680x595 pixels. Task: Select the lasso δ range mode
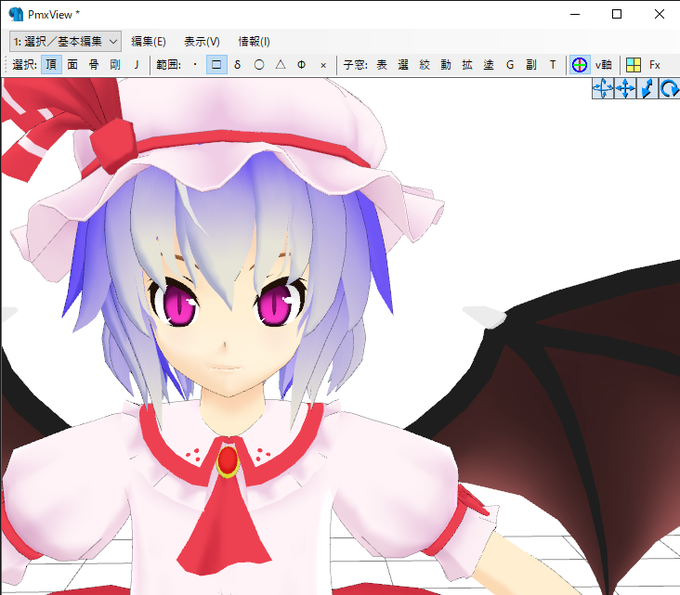tap(237, 65)
